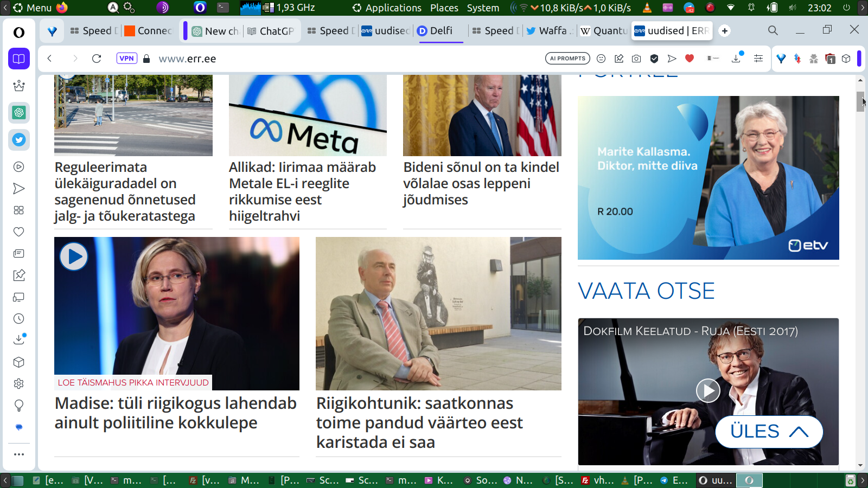
Task: Click the snapshot camera icon in address bar
Action: click(636, 59)
